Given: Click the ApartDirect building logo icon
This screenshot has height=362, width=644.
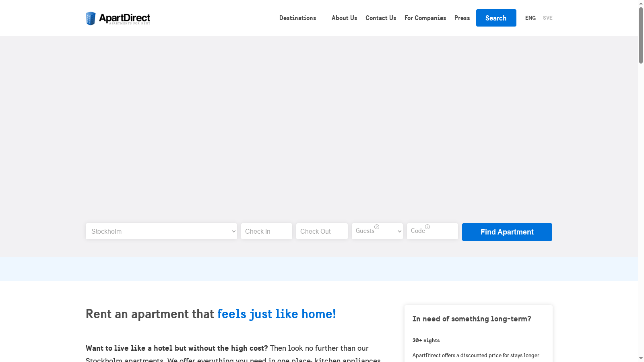Looking at the screenshot, I should pos(90,18).
